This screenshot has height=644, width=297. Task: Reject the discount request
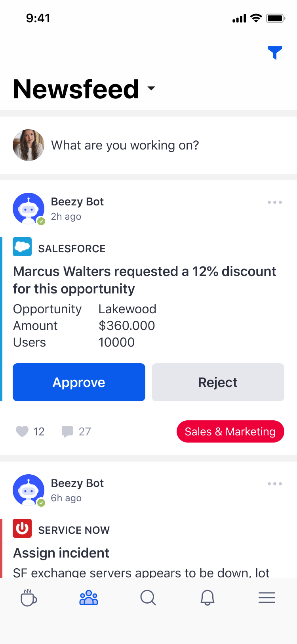coord(218,382)
